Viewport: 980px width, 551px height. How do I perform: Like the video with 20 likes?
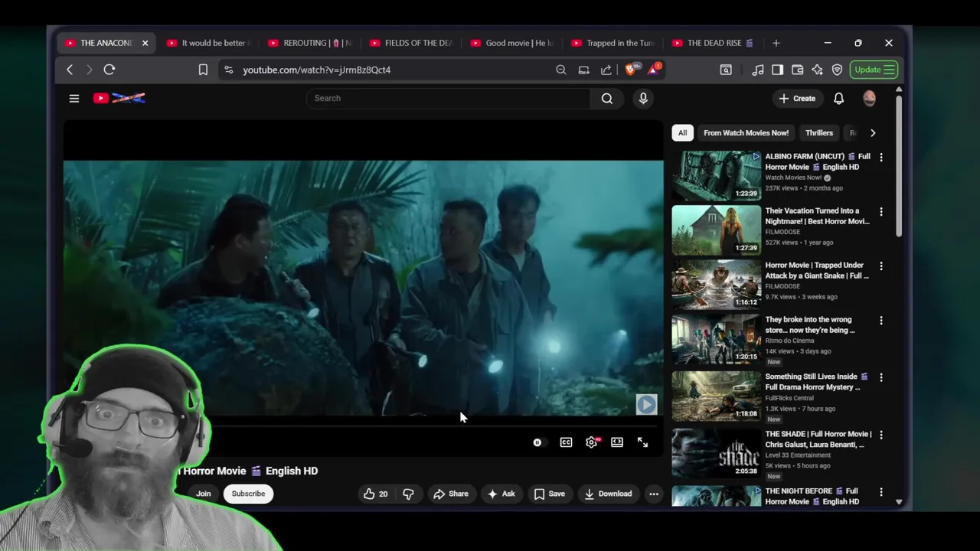pyautogui.click(x=376, y=494)
